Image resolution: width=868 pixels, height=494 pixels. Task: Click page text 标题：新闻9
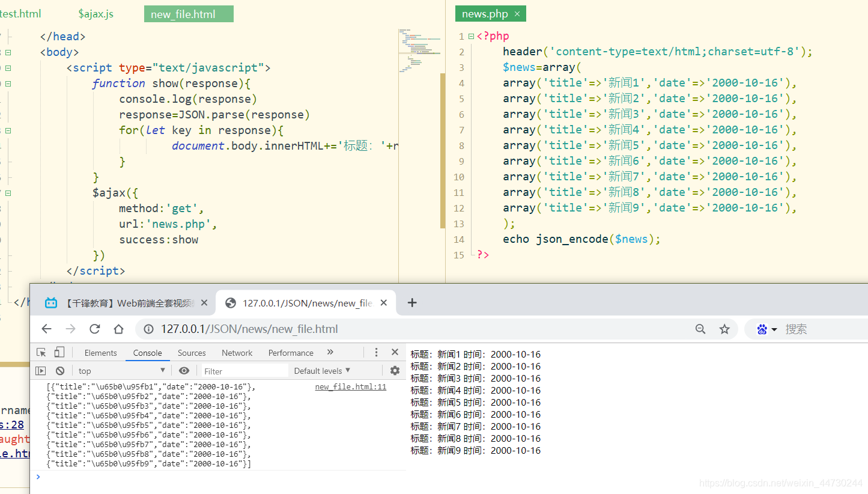(x=435, y=451)
